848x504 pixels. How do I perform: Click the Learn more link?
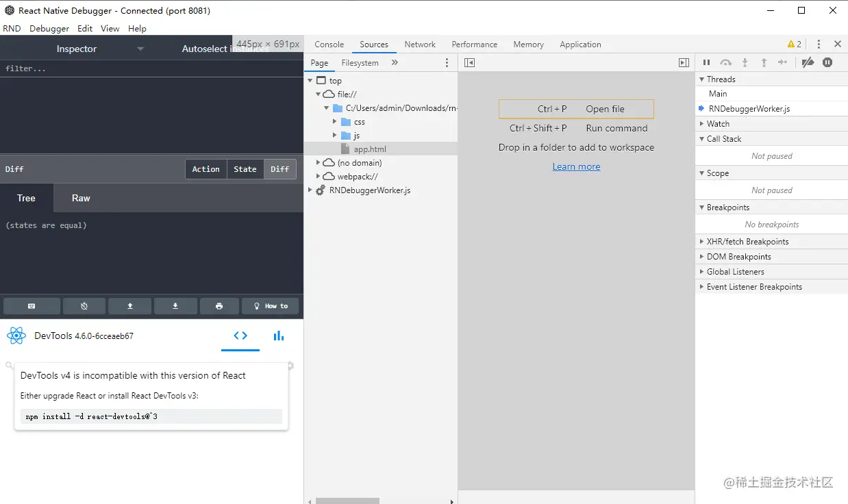(576, 166)
